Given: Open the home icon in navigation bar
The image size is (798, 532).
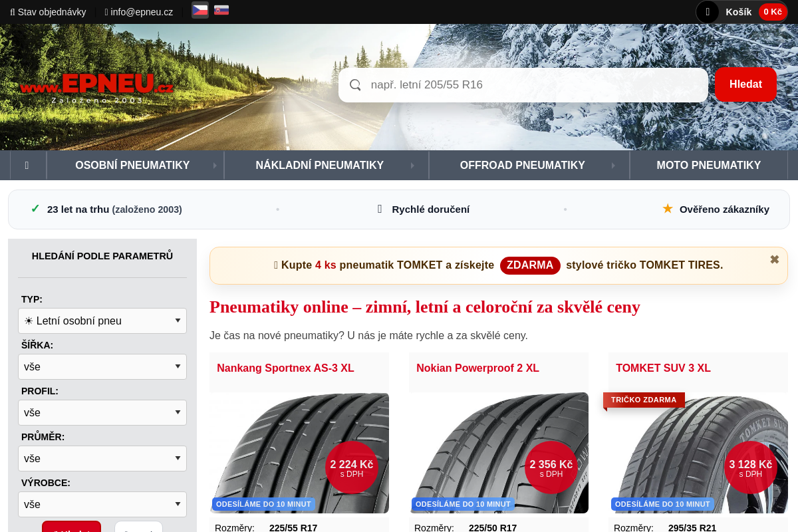Looking at the screenshot, I should [x=27, y=165].
